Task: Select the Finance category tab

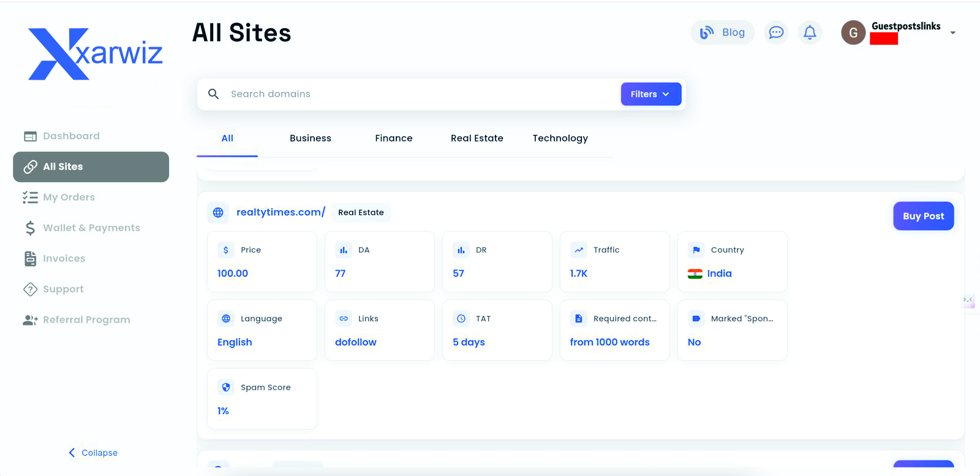Action: pyautogui.click(x=393, y=138)
